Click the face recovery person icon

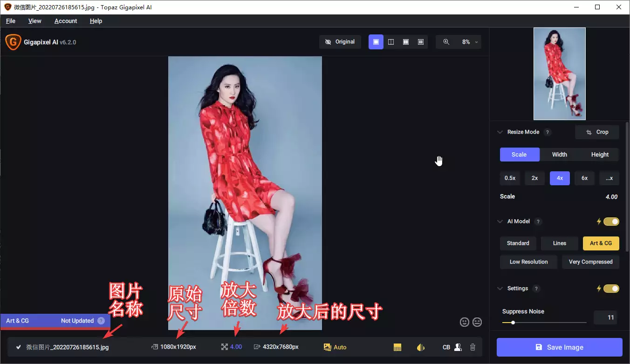[458, 347]
